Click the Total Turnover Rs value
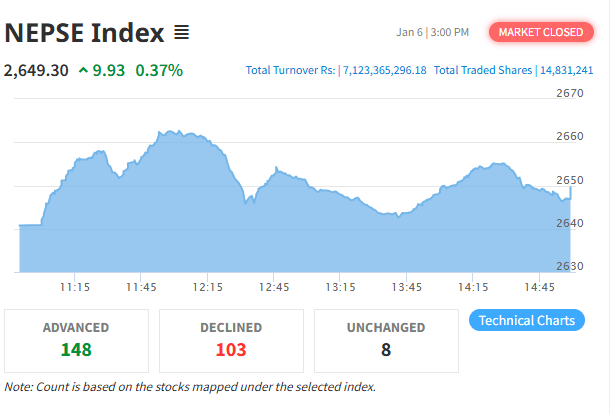Image resolution: width=610 pixels, height=414 pixels. click(x=384, y=71)
